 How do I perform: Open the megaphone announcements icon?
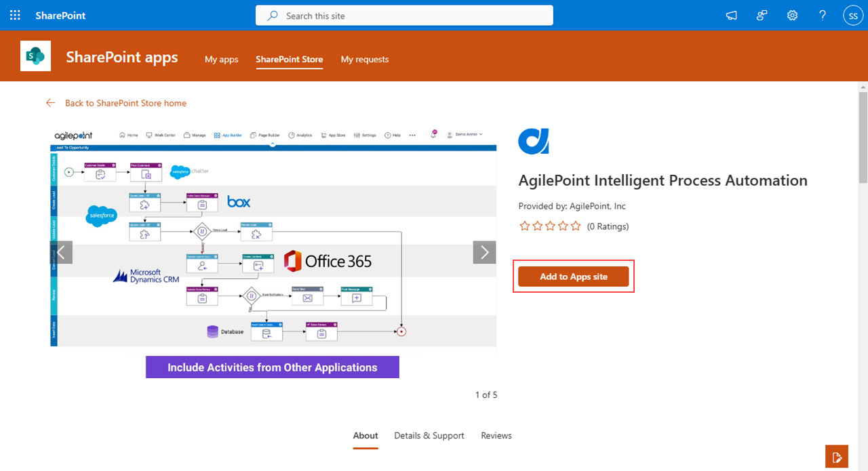(x=731, y=16)
